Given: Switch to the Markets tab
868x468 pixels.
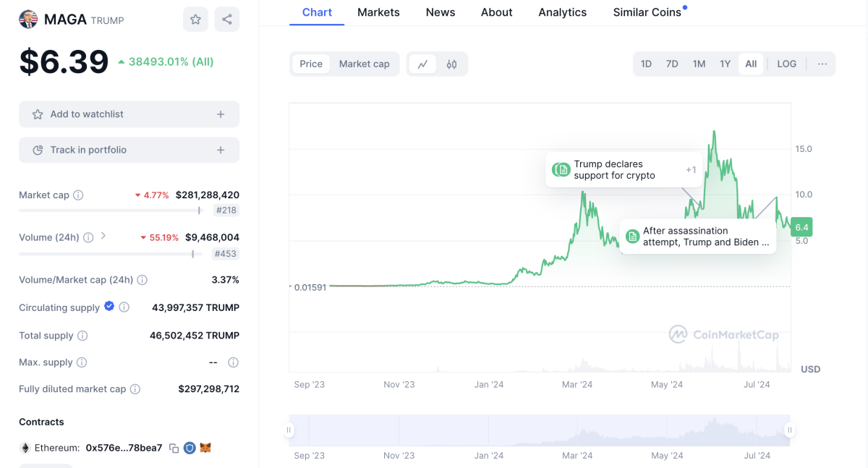Looking at the screenshot, I should tap(378, 12).
